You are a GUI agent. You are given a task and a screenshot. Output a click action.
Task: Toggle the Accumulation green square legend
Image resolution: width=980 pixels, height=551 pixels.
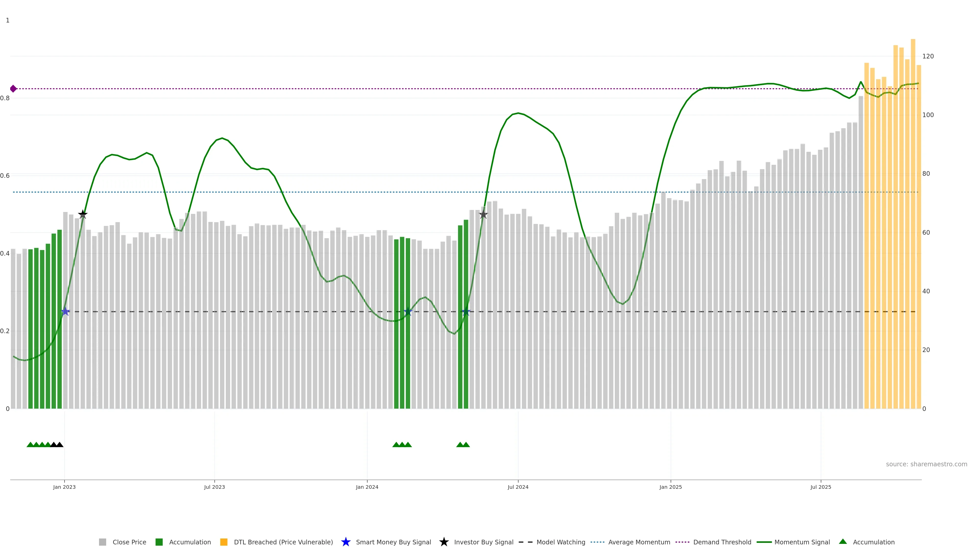point(159,542)
